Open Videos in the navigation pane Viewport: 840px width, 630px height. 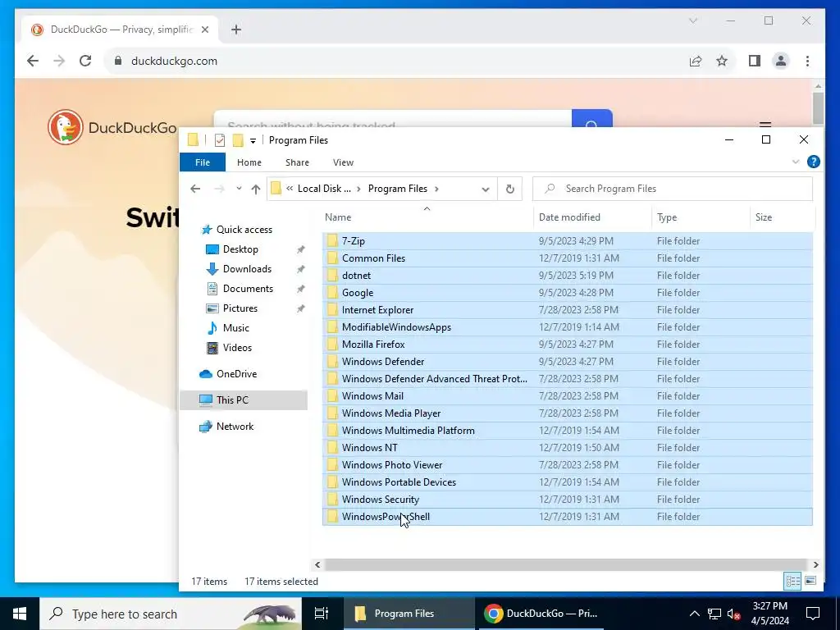click(x=237, y=348)
